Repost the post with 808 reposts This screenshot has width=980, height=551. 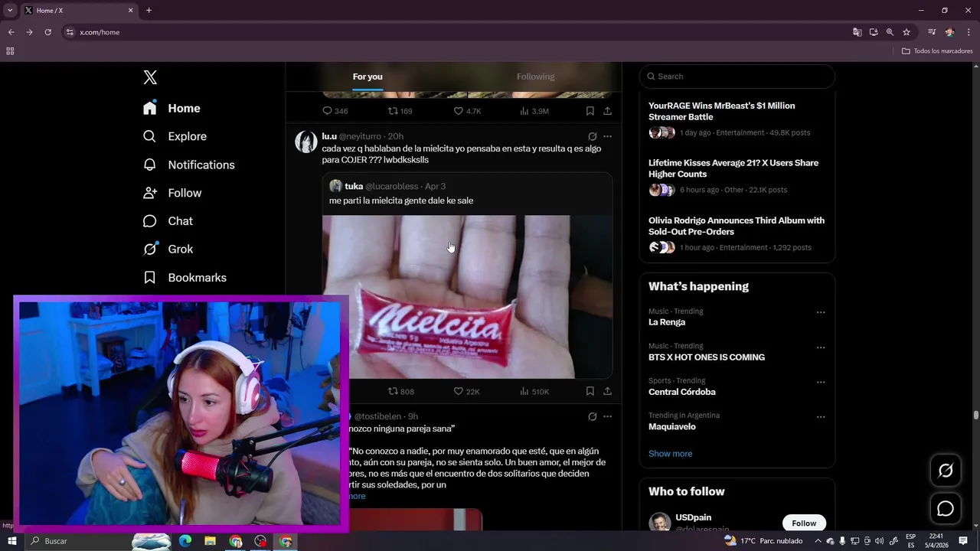[x=400, y=391]
